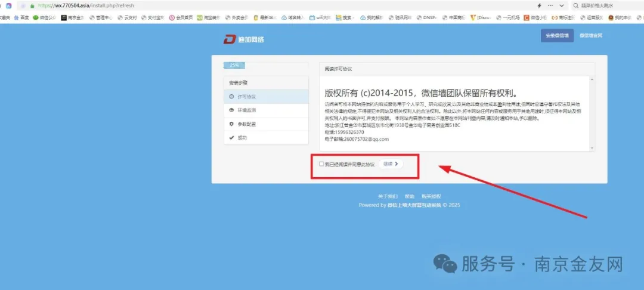Click the 迪加网络 logo
The image size is (644, 290).
pos(243,39)
